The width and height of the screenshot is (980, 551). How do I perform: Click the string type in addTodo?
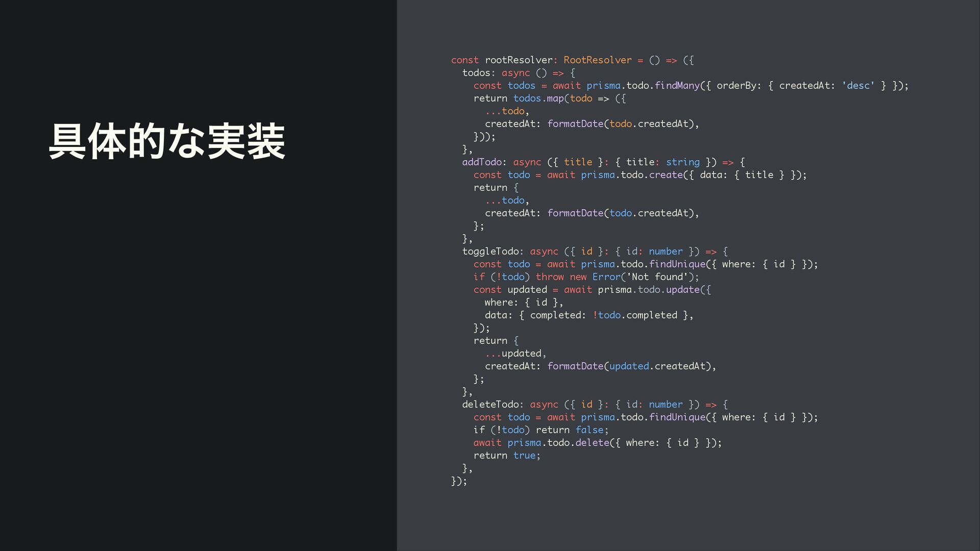point(682,162)
